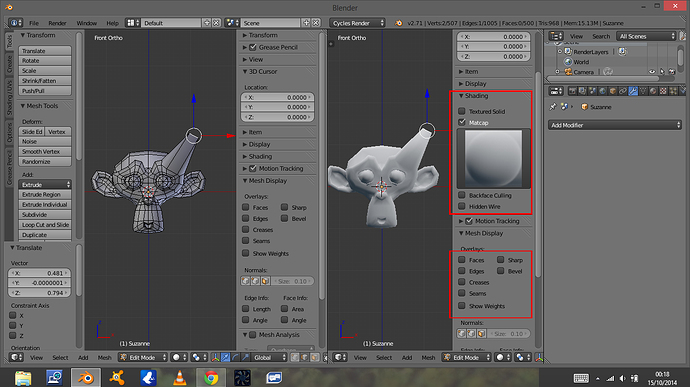Open the Render Layers properties tab

pyautogui.click(x=582, y=91)
